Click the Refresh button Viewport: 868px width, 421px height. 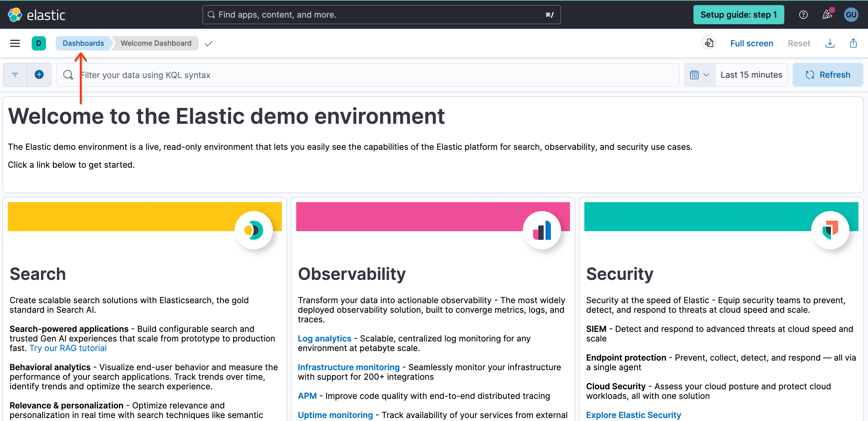click(828, 74)
